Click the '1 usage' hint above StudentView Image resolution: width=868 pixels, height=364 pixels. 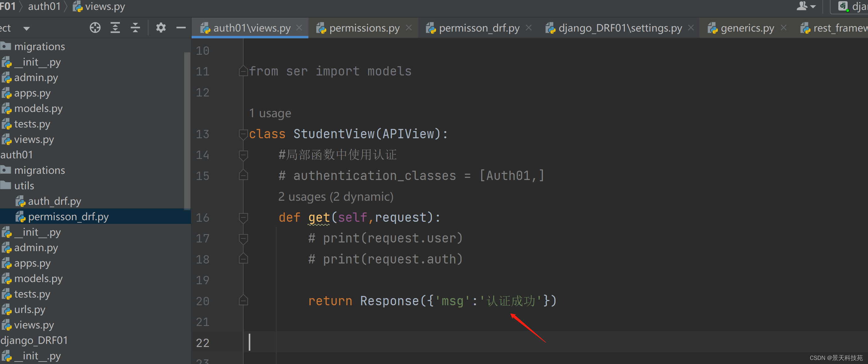point(270,113)
